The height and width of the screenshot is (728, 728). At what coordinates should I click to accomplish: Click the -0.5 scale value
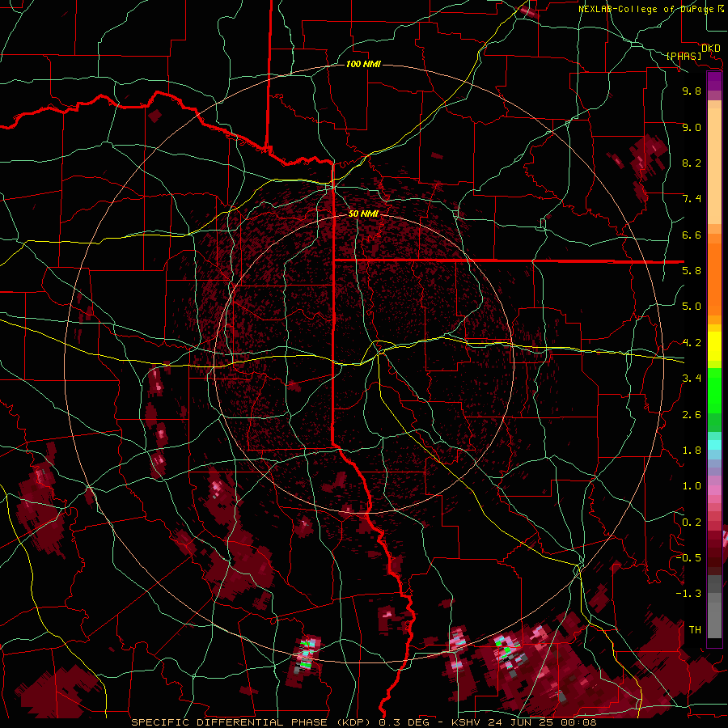pos(688,558)
